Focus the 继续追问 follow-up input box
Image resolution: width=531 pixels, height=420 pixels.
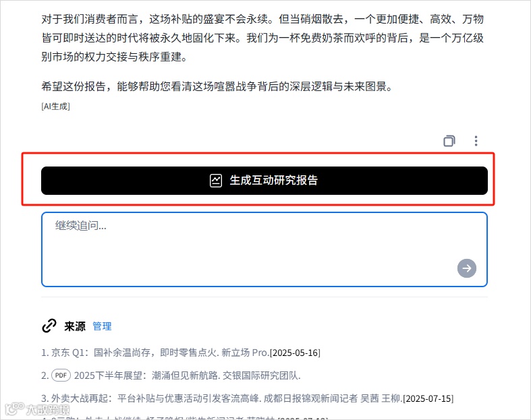pos(264,249)
